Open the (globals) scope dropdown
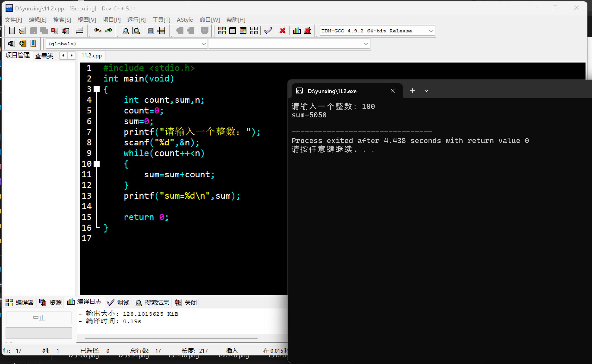 [203, 44]
